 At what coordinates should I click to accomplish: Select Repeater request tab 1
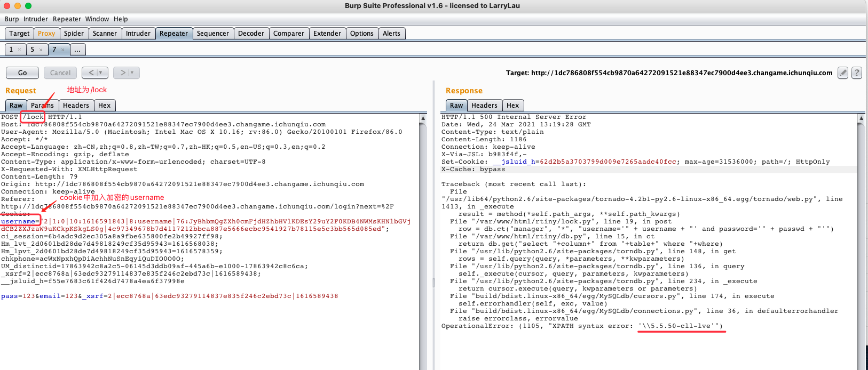point(11,50)
